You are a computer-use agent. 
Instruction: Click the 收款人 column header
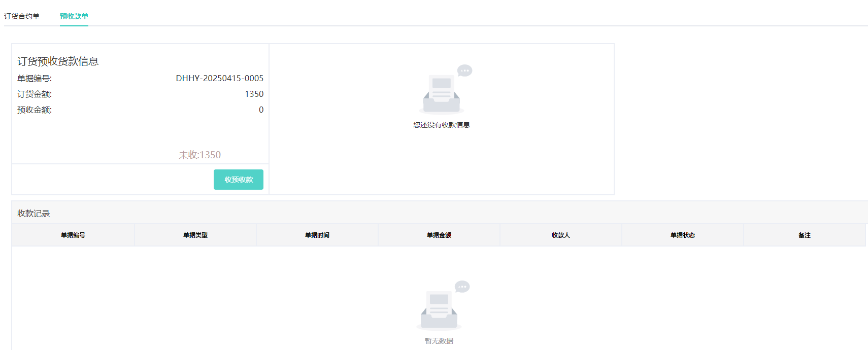coord(561,235)
